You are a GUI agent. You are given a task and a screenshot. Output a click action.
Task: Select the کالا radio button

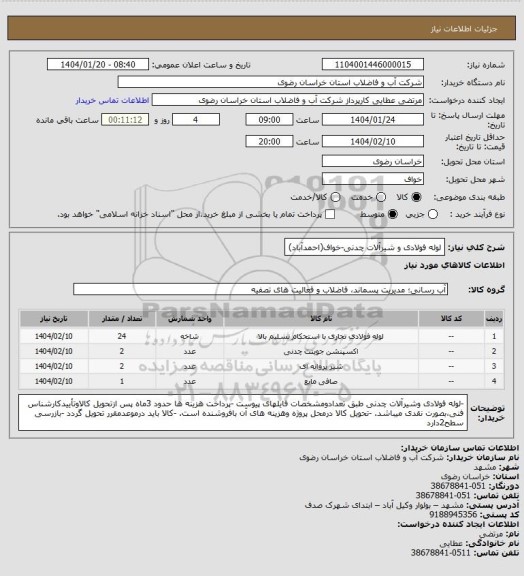coord(416,197)
